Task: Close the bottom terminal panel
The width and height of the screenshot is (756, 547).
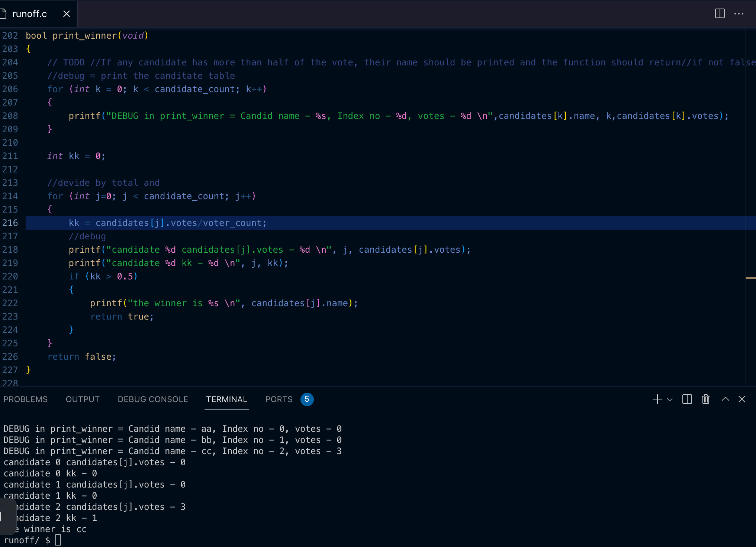Action: (x=742, y=399)
